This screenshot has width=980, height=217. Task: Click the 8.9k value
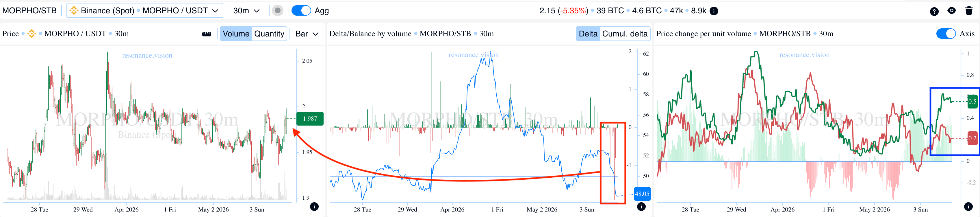point(699,11)
